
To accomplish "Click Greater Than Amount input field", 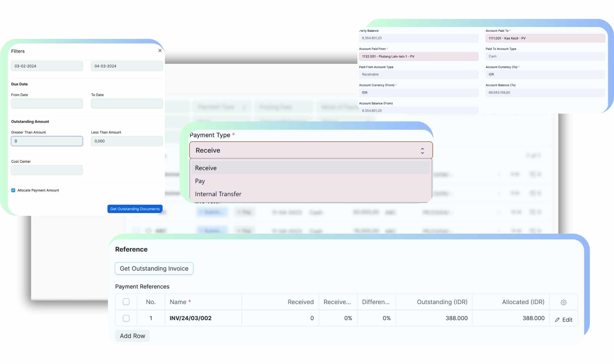I will [47, 141].
